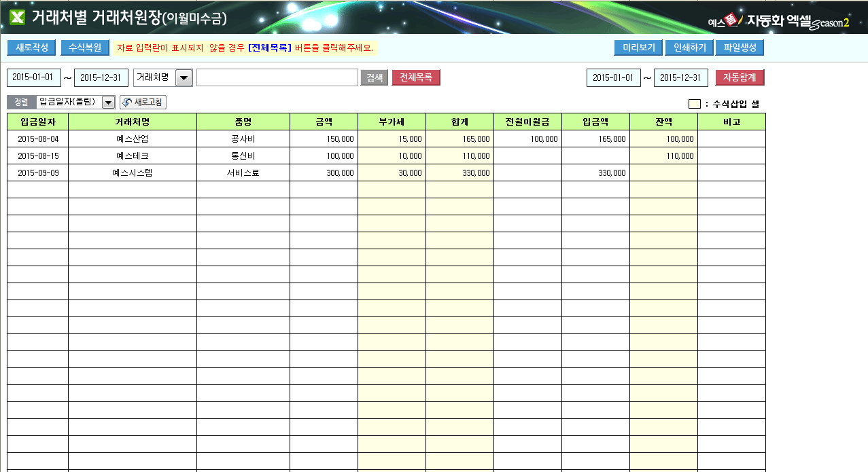Select the 165,000 cell in 입금액 column
868x472 pixels.
click(596, 139)
